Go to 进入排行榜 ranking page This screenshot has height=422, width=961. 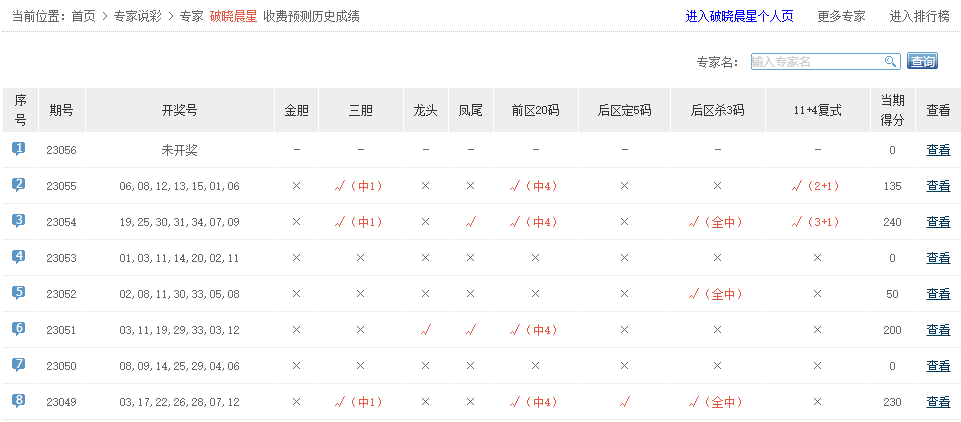[x=919, y=16]
